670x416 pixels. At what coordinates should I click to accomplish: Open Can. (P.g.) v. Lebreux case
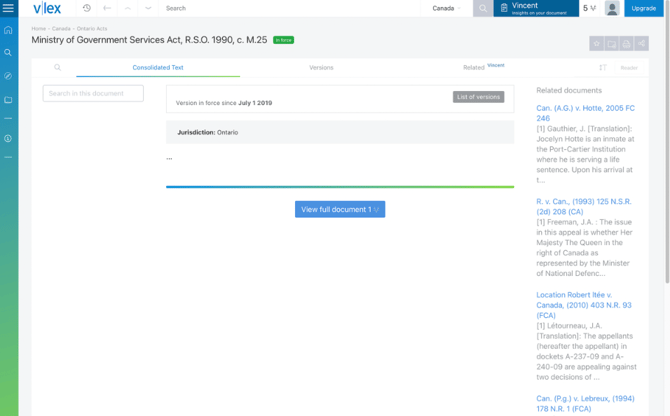click(585, 404)
